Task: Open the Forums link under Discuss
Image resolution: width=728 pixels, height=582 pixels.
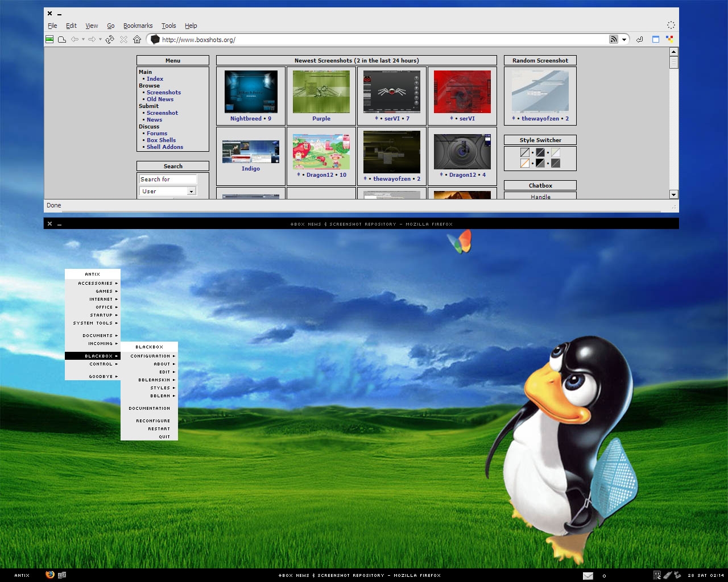Action: click(157, 134)
